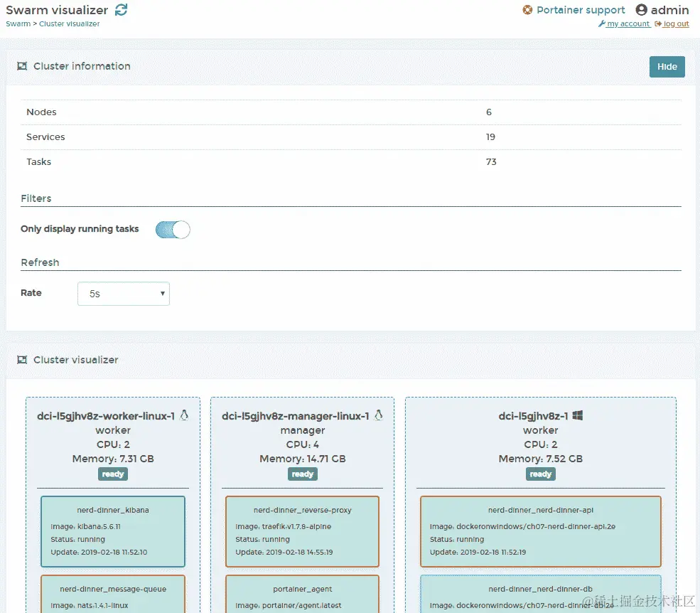Image resolution: width=700 pixels, height=613 pixels.
Task: Click the Cluster visualizer panel icon
Action: 22,360
